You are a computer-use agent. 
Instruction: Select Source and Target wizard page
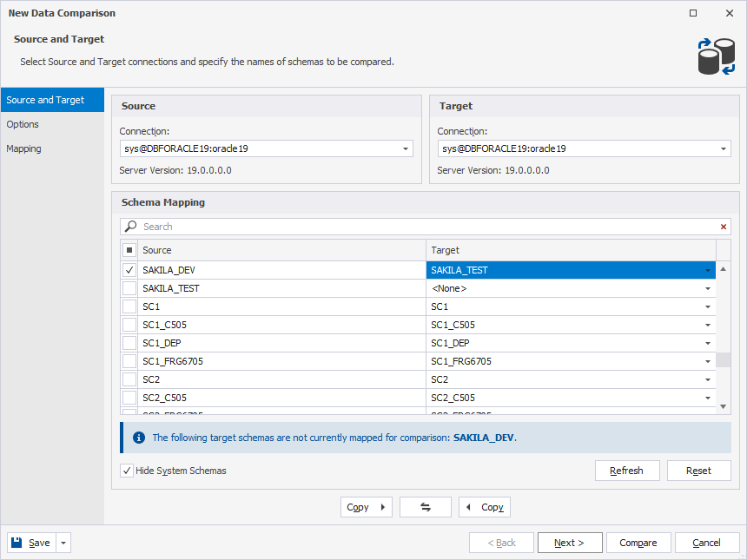(52, 100)
